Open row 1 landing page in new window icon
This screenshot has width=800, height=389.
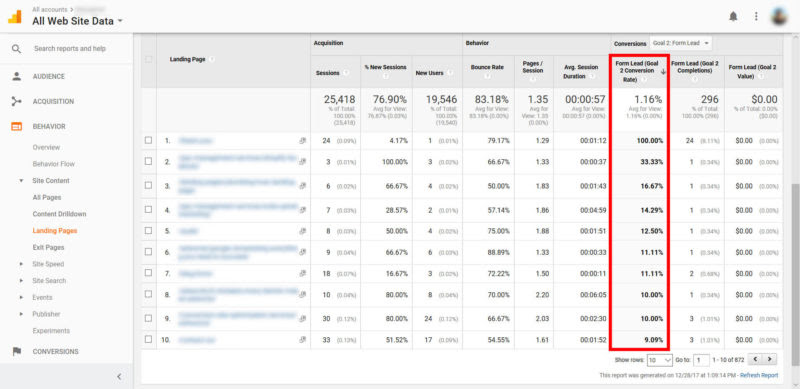[303, 140]
